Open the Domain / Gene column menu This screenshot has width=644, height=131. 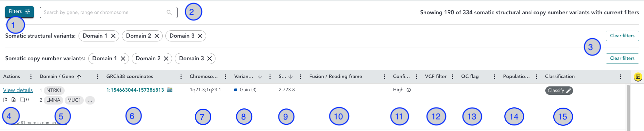click(98, 77)
